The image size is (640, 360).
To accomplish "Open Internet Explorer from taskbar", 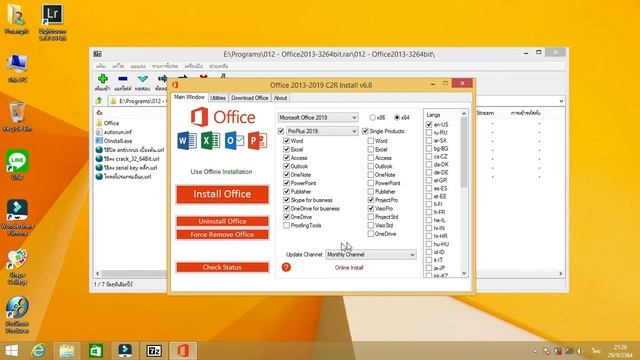I will pos(39,351).
